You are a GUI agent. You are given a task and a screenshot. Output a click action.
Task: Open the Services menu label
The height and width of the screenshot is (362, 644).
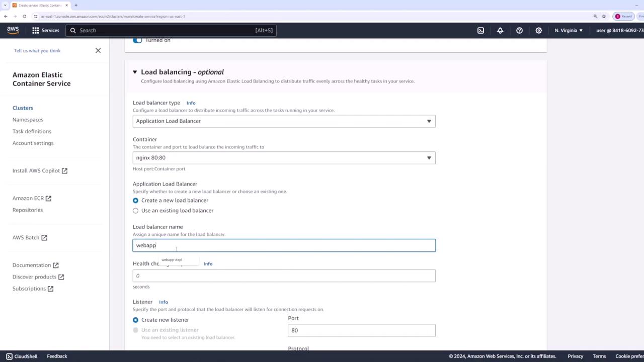pyautogui.click(x=50, y=30)
